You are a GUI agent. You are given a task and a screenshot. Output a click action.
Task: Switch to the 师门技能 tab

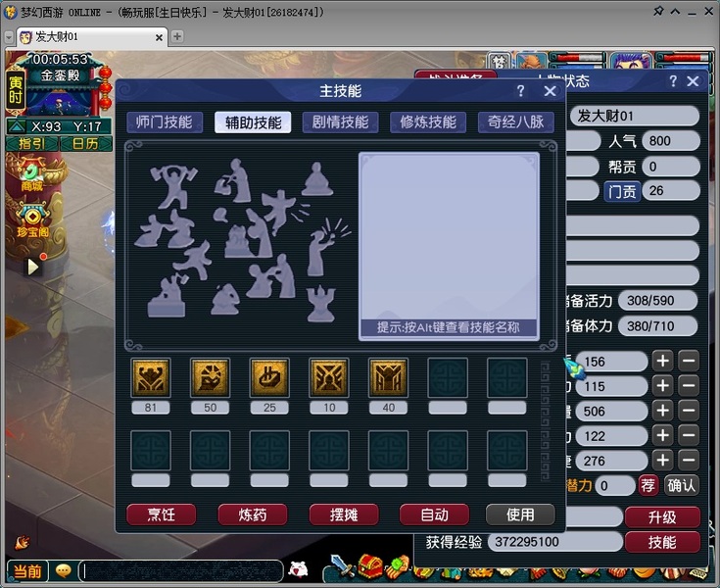pyautogui.click(x=165, y=122)
